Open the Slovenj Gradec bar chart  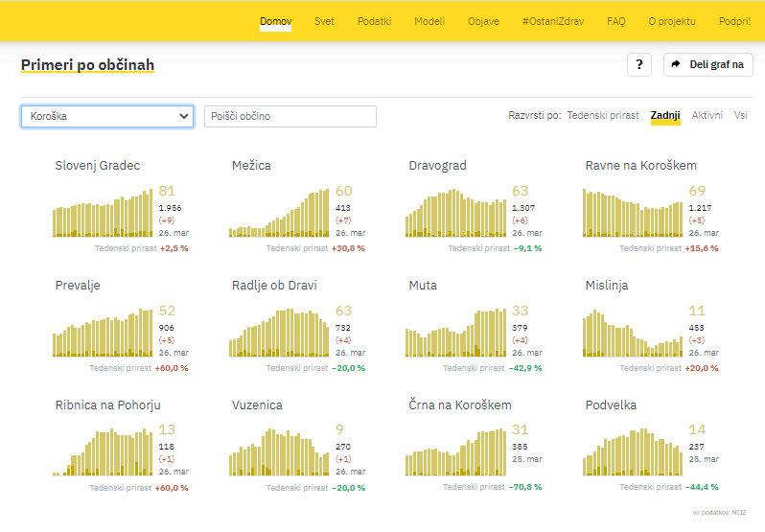[103, 213]
